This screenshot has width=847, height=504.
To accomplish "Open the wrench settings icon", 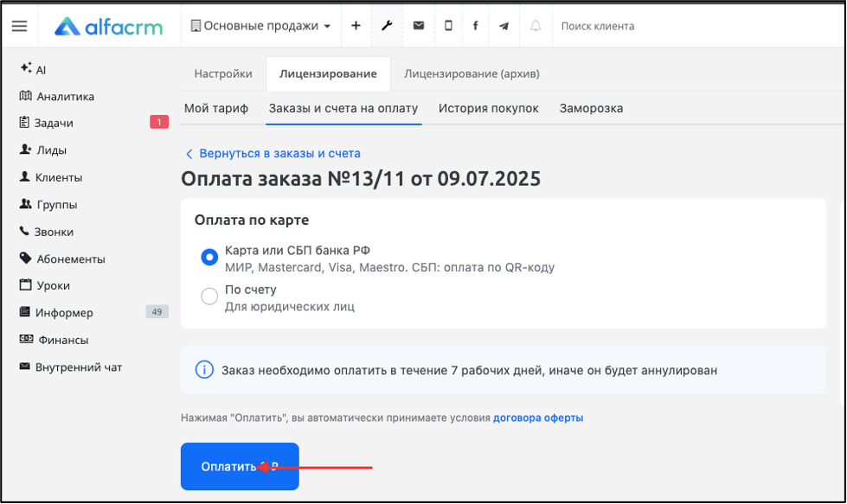I will point(387,25).
